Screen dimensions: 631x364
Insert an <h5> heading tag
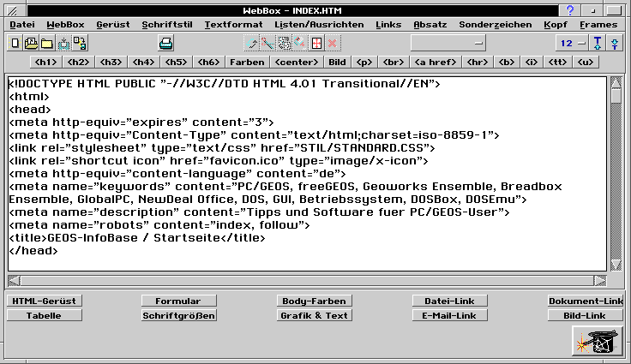(x=176, y=62)
